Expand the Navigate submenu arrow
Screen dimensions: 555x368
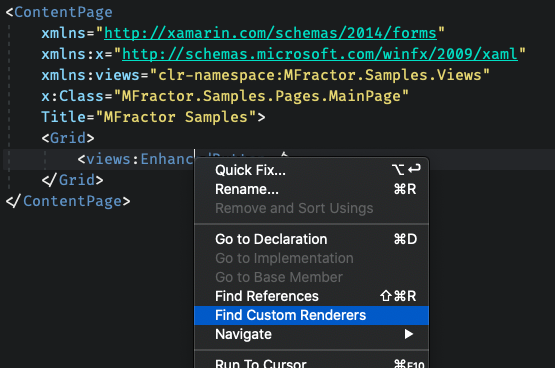(409, 334)
